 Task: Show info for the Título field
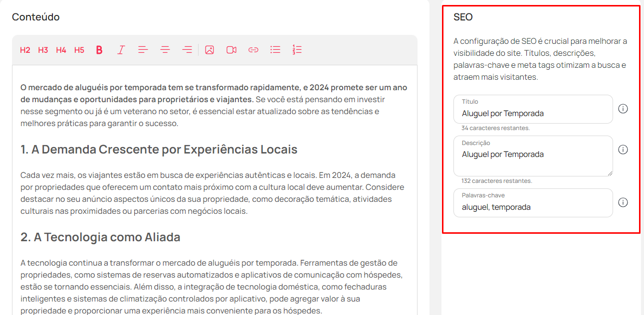[x=623, y=109]
